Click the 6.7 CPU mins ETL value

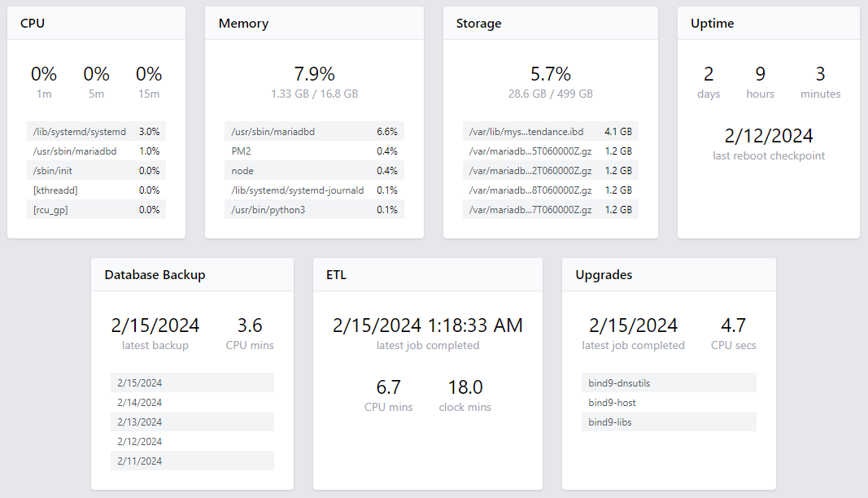click(x=389, y=387)
